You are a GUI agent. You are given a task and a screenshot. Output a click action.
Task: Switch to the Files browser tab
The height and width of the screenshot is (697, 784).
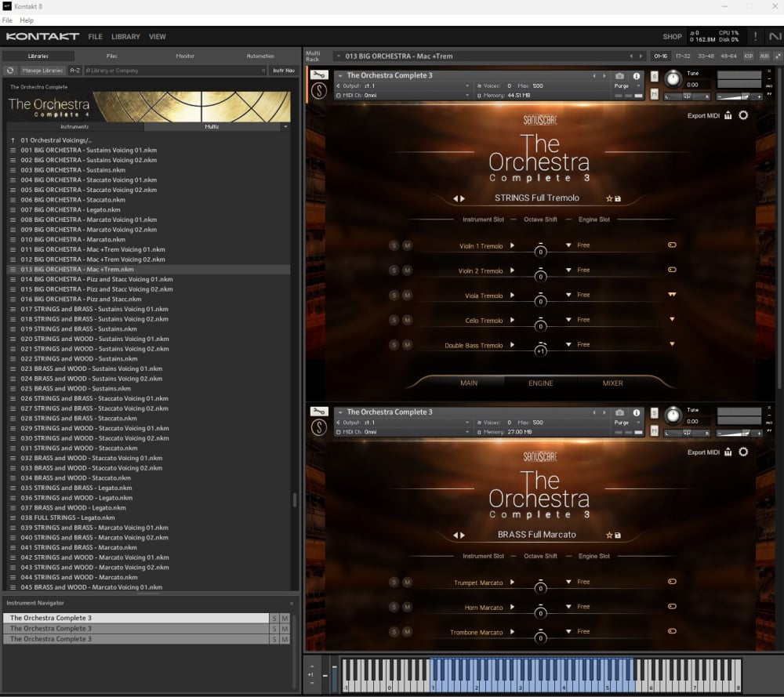pyautogui.click(x=111, y=56)
